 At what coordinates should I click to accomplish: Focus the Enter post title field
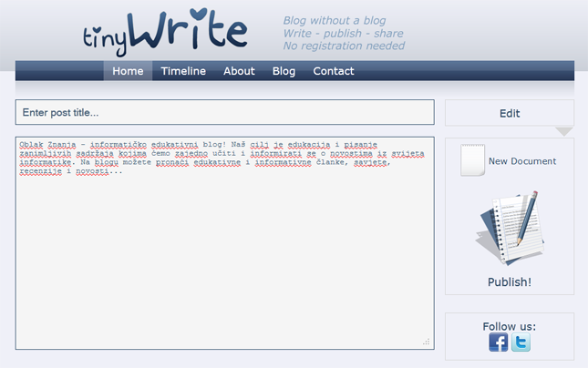coord(224,113)
